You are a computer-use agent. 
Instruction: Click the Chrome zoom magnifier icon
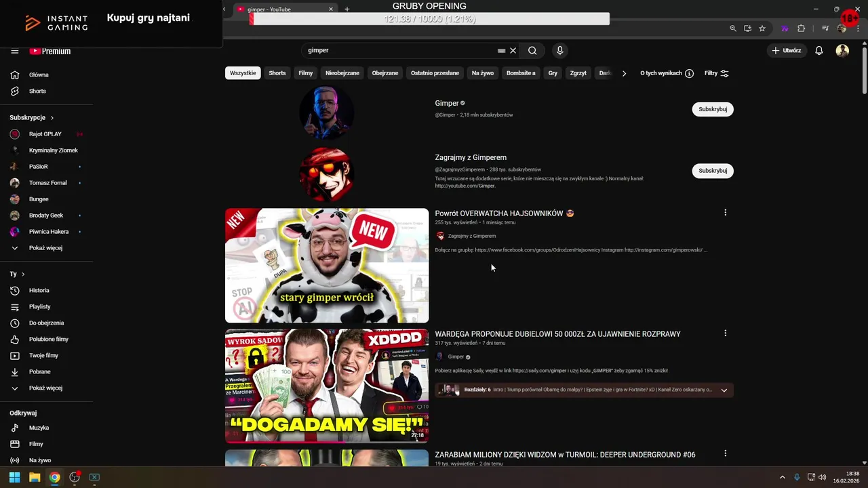[x=733, y=28]
